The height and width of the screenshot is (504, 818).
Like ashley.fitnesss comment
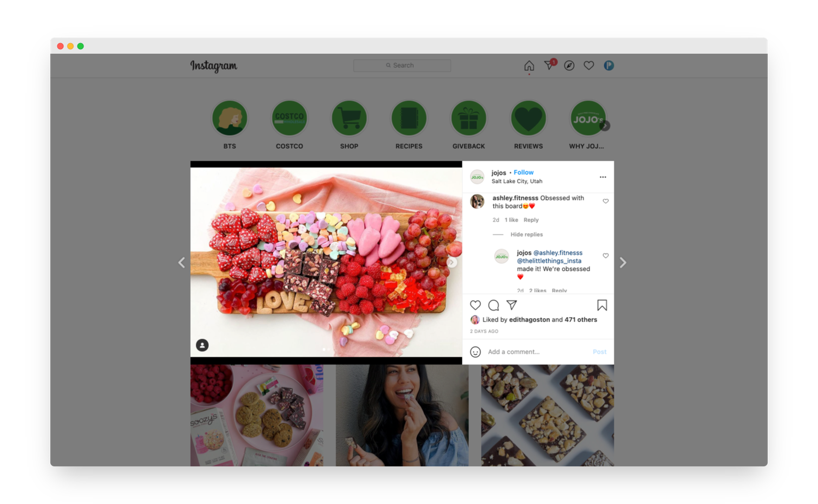pos(605,202)
